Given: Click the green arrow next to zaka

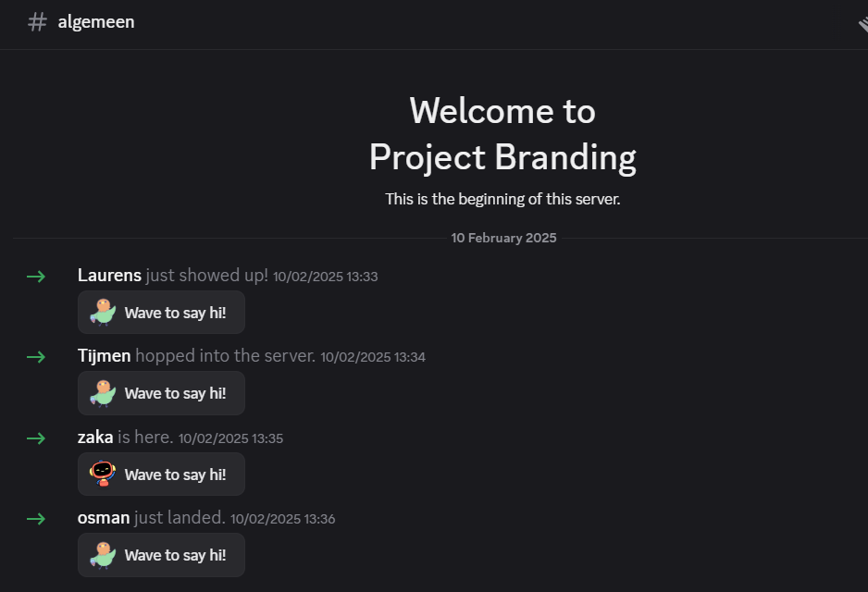Looking at the screenshot, I should point(36,438).
